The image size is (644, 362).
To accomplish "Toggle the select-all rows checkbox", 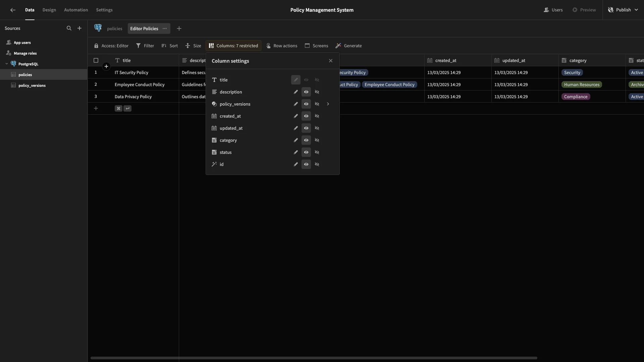I will tap(96, 60).
